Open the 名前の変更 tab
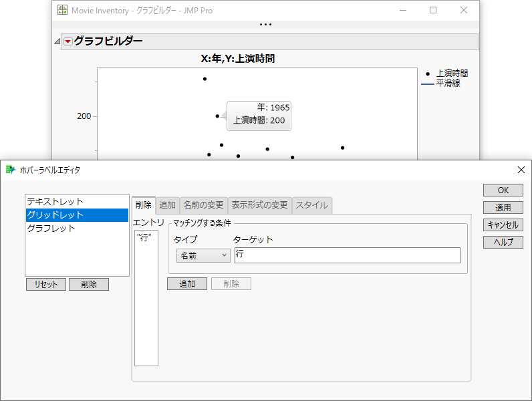 (203, 205)
